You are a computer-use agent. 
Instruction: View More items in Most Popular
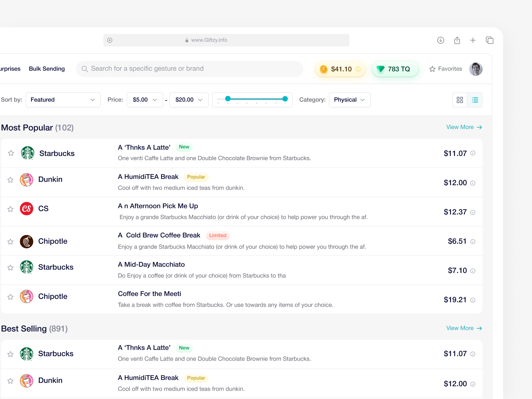[464, 127]
